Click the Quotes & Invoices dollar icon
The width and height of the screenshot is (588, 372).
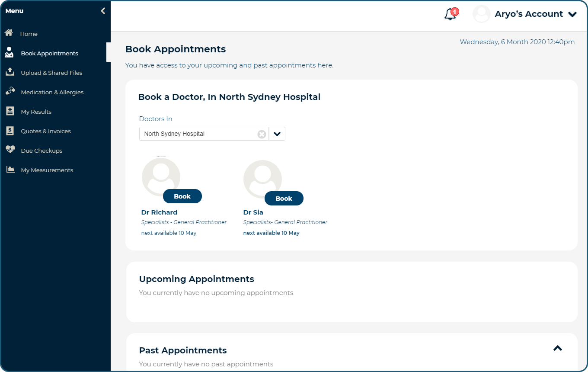(9, 130)
